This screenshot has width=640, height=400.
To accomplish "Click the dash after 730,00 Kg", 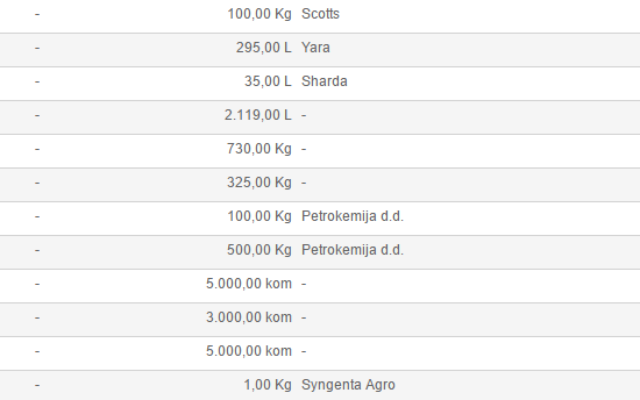I will [x=304, y=149].
